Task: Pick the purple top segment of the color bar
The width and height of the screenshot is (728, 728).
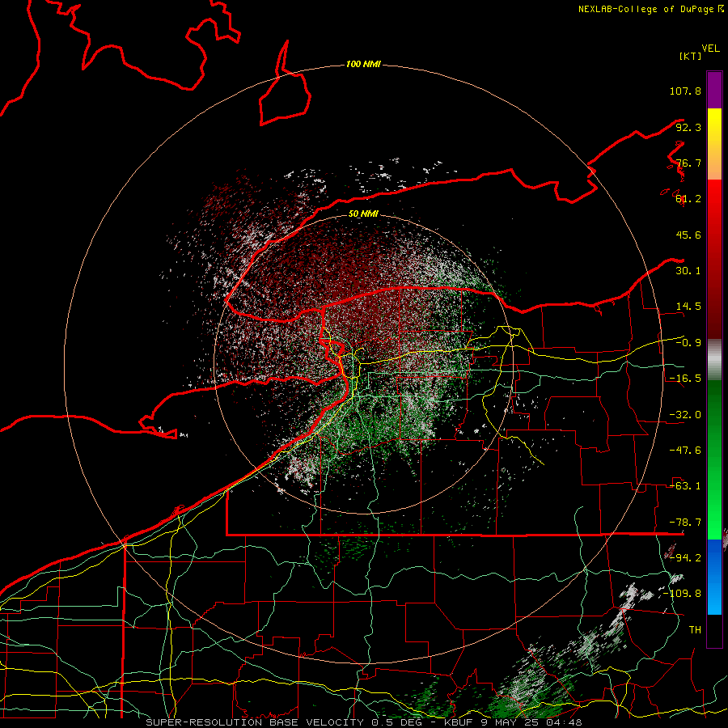Action: tap(714, 90)
